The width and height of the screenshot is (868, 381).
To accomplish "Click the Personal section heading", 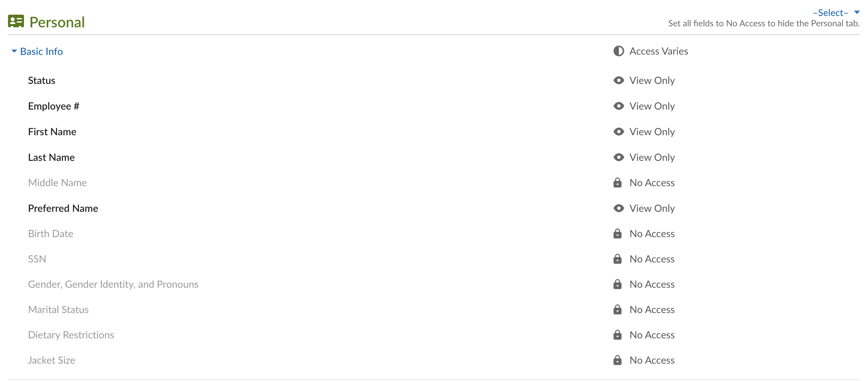I will tap(57, 22).
